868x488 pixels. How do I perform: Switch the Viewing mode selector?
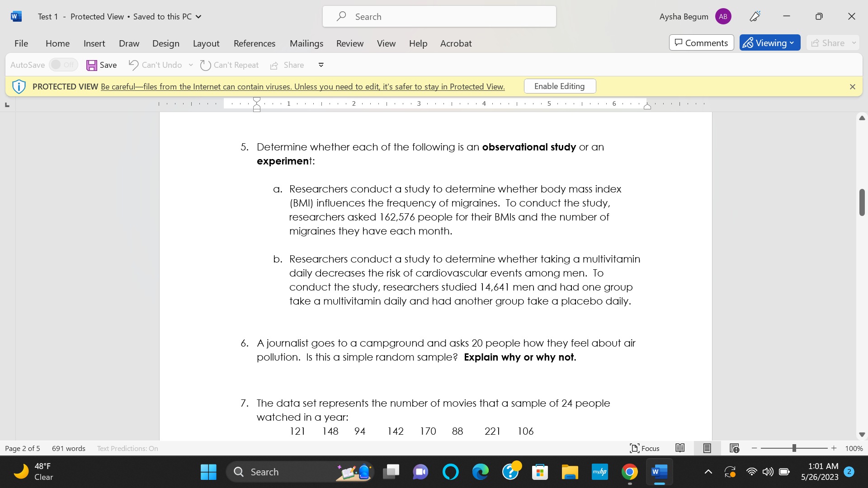point(769,42)
